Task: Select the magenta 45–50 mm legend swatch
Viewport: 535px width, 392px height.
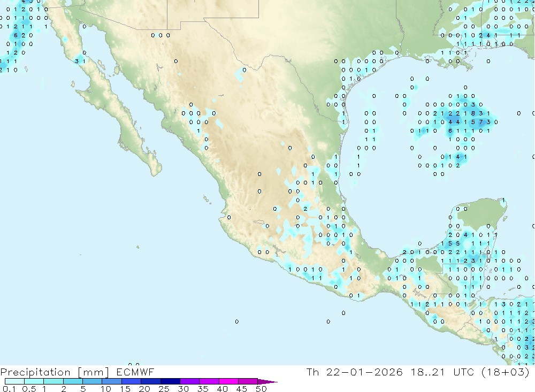Action: [248, 381]
